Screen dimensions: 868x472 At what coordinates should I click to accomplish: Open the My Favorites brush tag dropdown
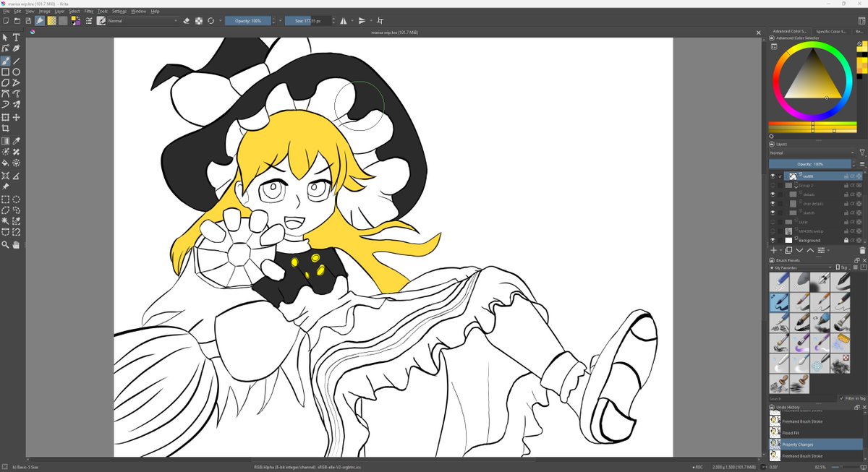click(x=801, y=267)
